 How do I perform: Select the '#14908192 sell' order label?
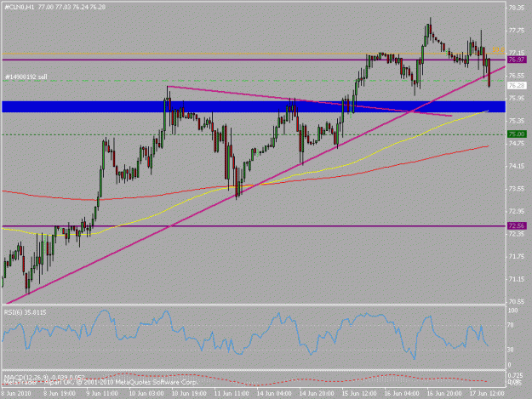[26, 77]
